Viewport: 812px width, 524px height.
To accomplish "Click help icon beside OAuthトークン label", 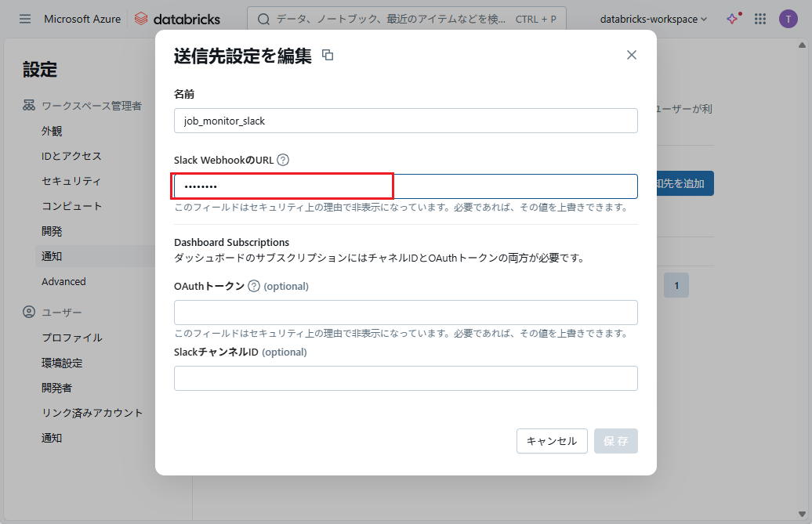I will 254,286.
